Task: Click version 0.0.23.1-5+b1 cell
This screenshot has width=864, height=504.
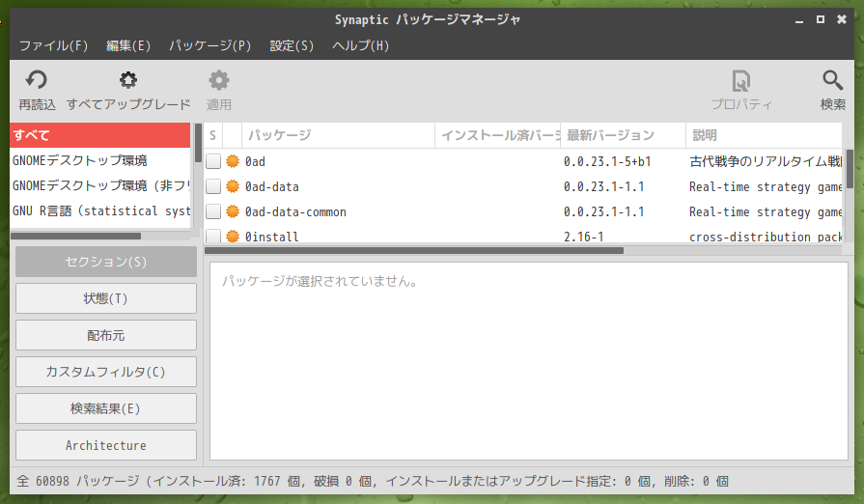Action: pos(607,161)
